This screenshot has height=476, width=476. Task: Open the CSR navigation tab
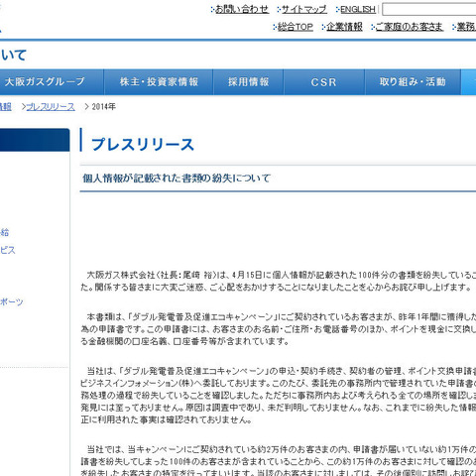point(324,82)
